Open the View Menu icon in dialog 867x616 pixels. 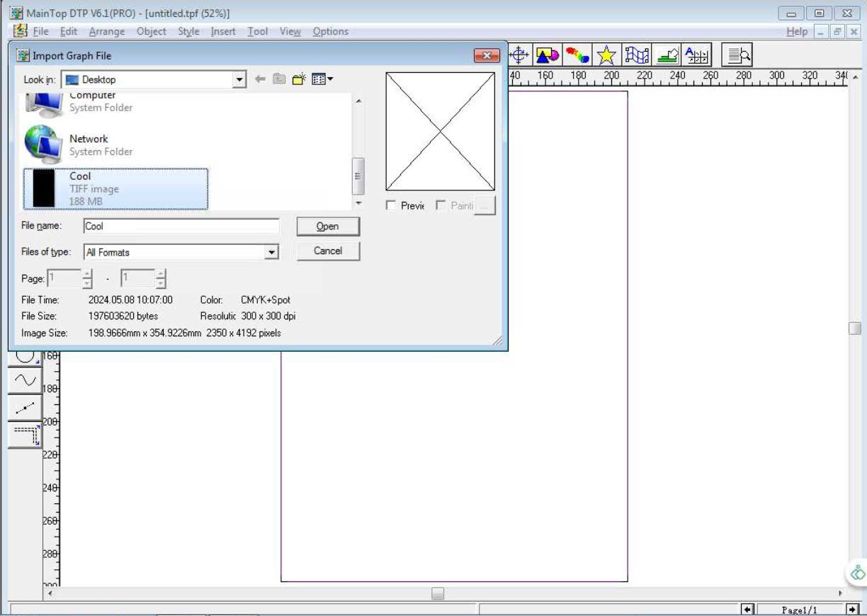click(x=322, y=79)
